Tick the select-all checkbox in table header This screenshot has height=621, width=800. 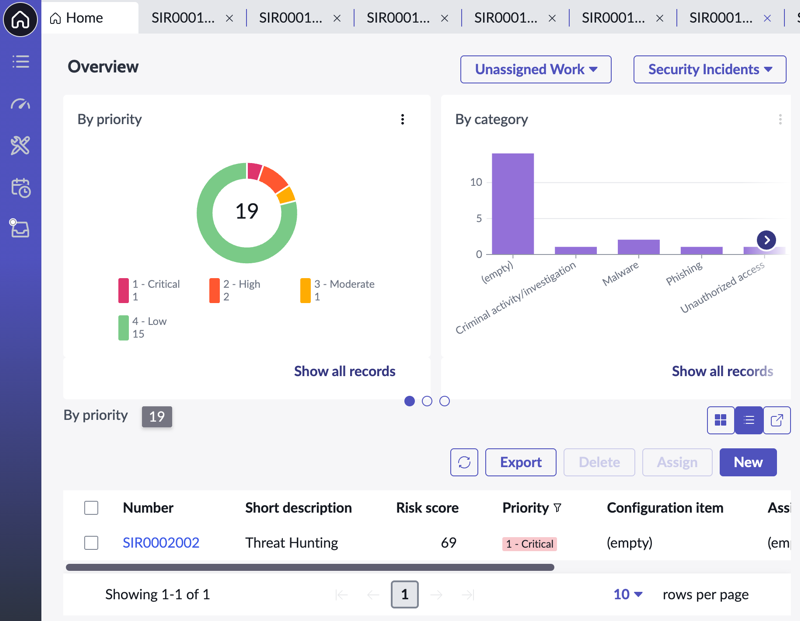[91, 508]
